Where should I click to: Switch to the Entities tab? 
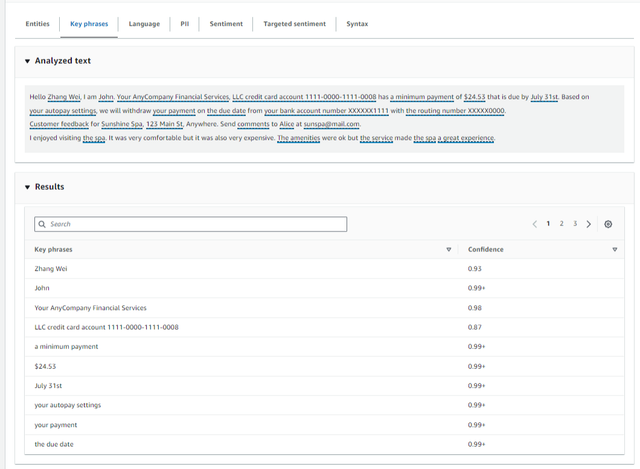coord(37,23)
